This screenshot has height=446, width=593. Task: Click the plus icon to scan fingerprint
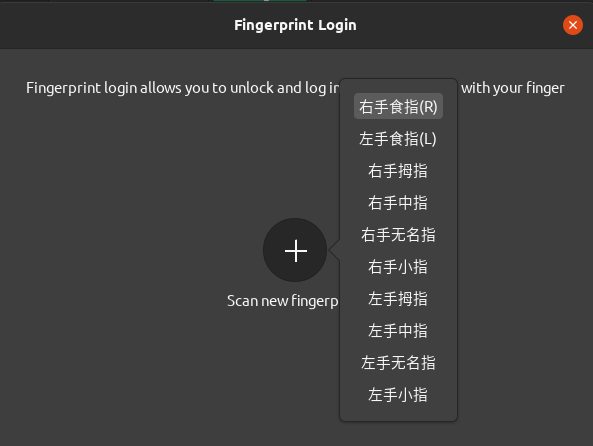click(295, 250)
